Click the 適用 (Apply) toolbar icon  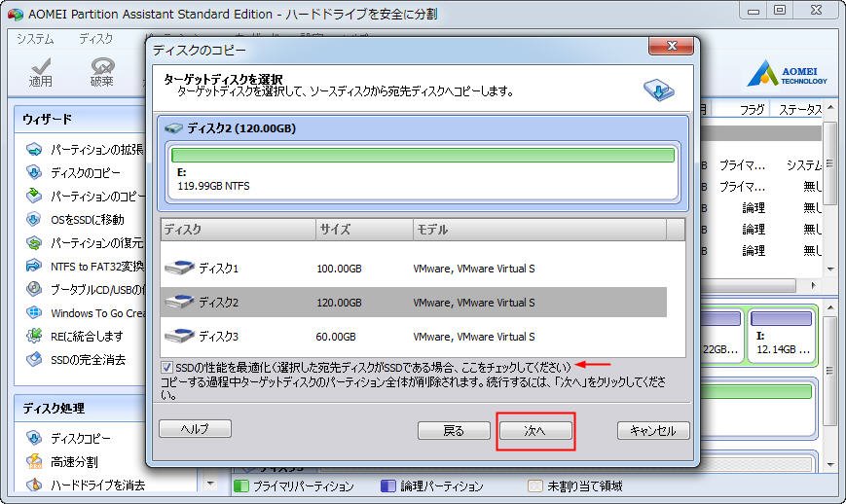pyautogui.click(x=41, y=73)
